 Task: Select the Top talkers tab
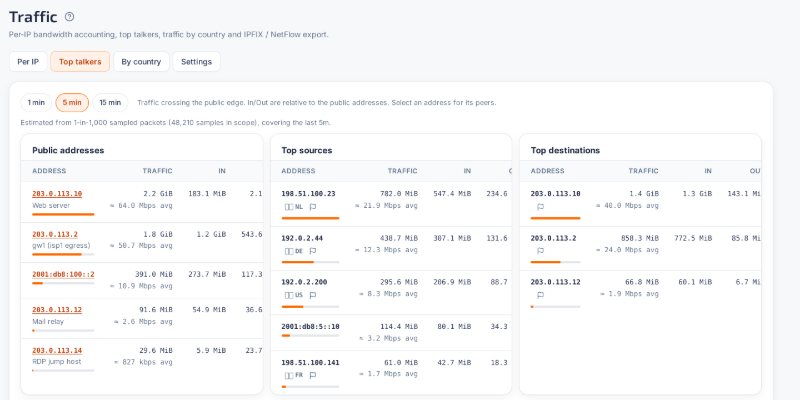tap(80, 62)
